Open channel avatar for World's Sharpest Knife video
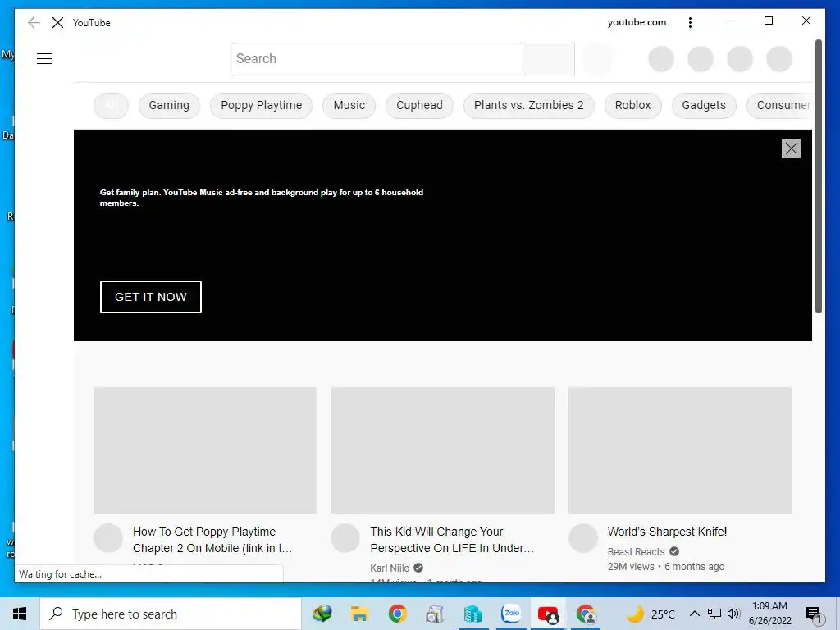The width and height of the screenshot is (840, 630). 583,538
